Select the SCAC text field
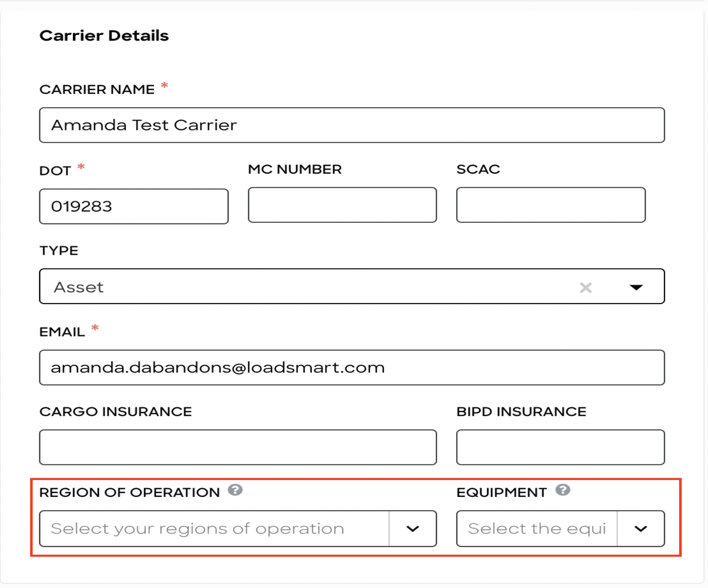 click(551, 205)
